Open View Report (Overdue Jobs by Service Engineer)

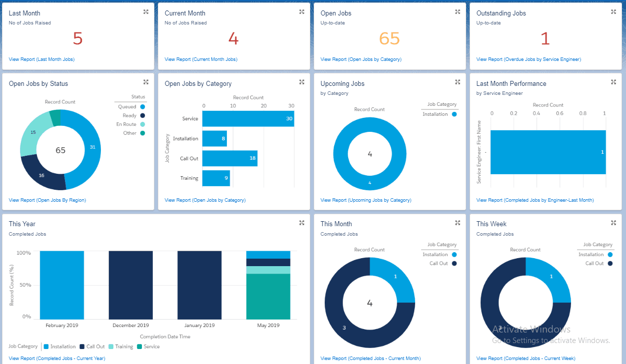pyautogui.click(x=529, y=59)
